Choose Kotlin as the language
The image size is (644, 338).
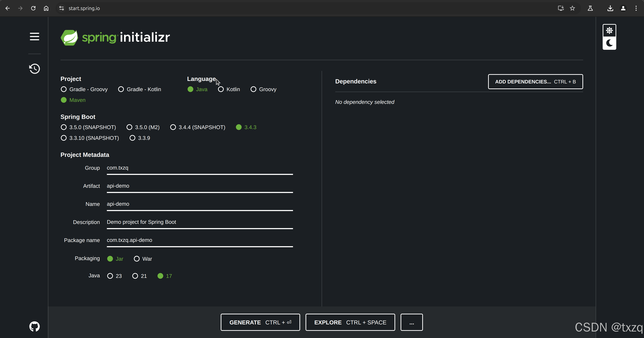[x=221, y=89]
